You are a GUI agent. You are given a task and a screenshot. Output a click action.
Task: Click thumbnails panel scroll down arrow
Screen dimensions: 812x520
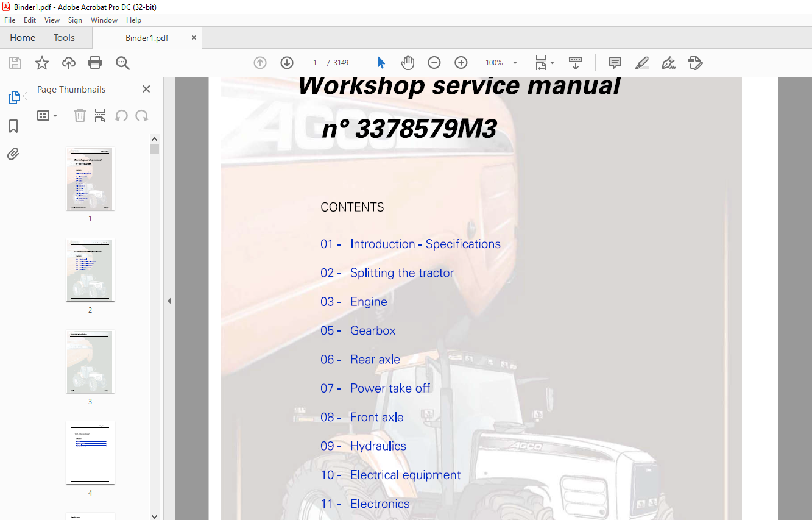pos(155,515)
